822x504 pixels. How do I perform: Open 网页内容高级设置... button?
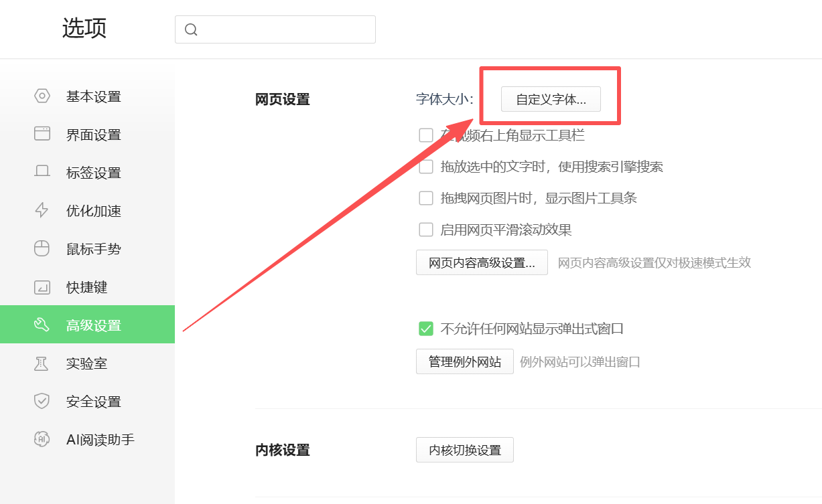pos(482,262)
